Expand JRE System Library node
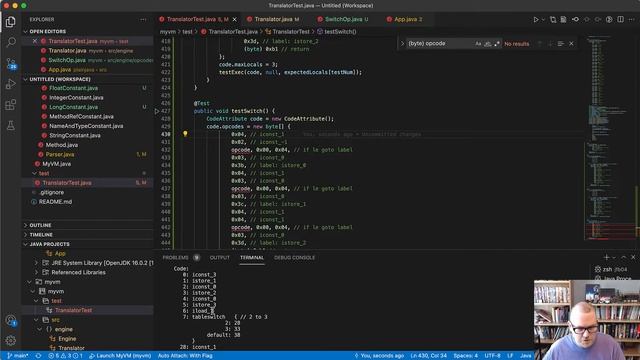Image resolution: width=640 pixels, height=360 pixels. click(x=36, y=263)
